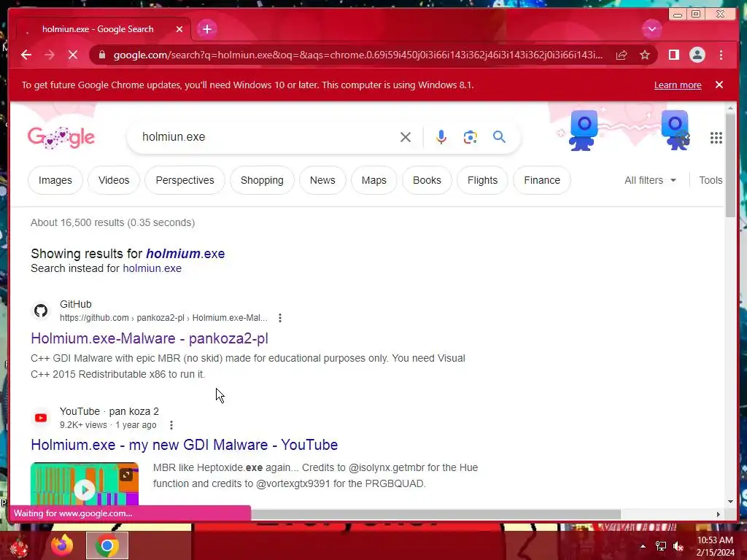Switch to the Finance results filter
This screenshot has height=560, width=747.
pos(542,181)
